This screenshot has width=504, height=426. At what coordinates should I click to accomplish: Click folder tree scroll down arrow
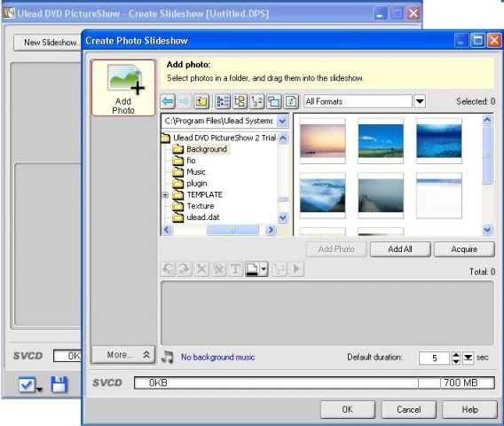point(282,218)
